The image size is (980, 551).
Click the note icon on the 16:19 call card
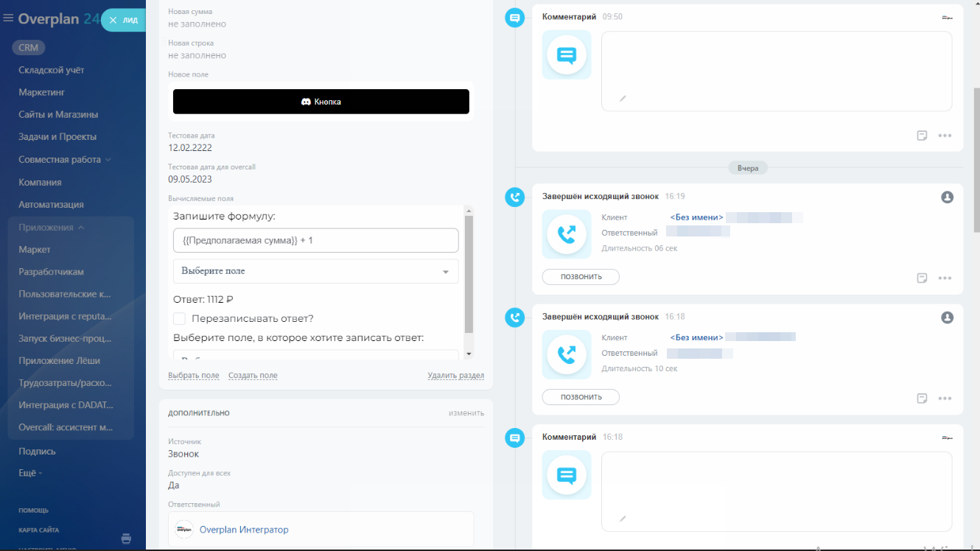click(922, 278)
